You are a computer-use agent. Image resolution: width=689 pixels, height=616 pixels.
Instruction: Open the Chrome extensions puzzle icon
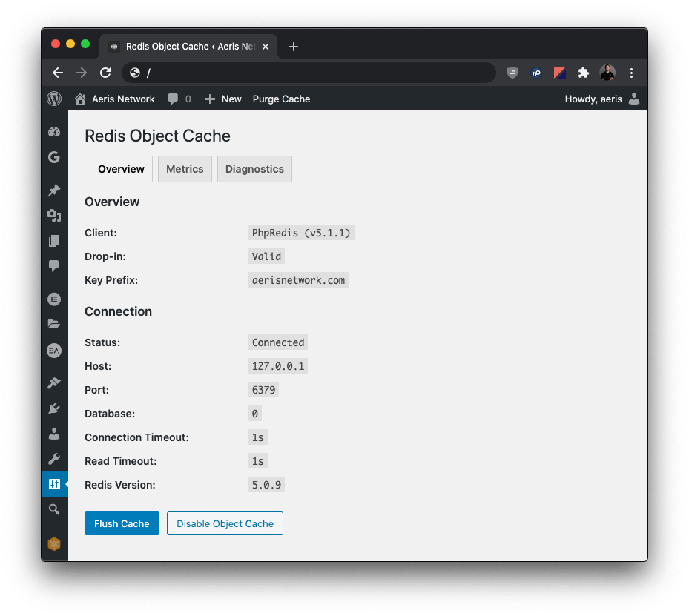coord(583,73)
